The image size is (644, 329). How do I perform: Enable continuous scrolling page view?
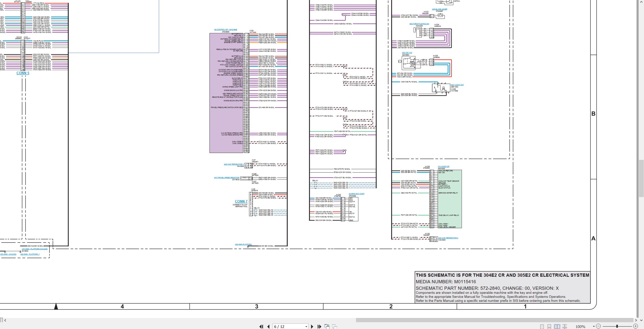[x=549, y=326]
